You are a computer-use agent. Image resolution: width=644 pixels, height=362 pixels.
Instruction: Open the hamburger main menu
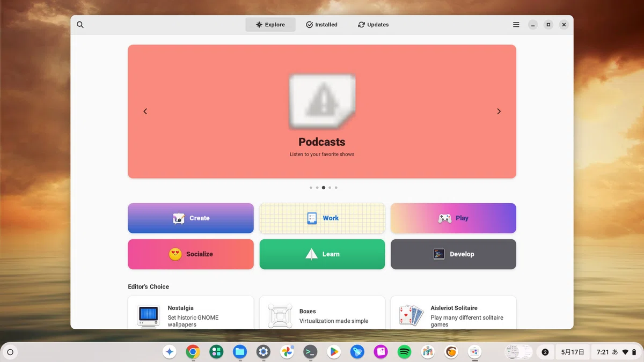pyautogui.click(x=516, y=25)
